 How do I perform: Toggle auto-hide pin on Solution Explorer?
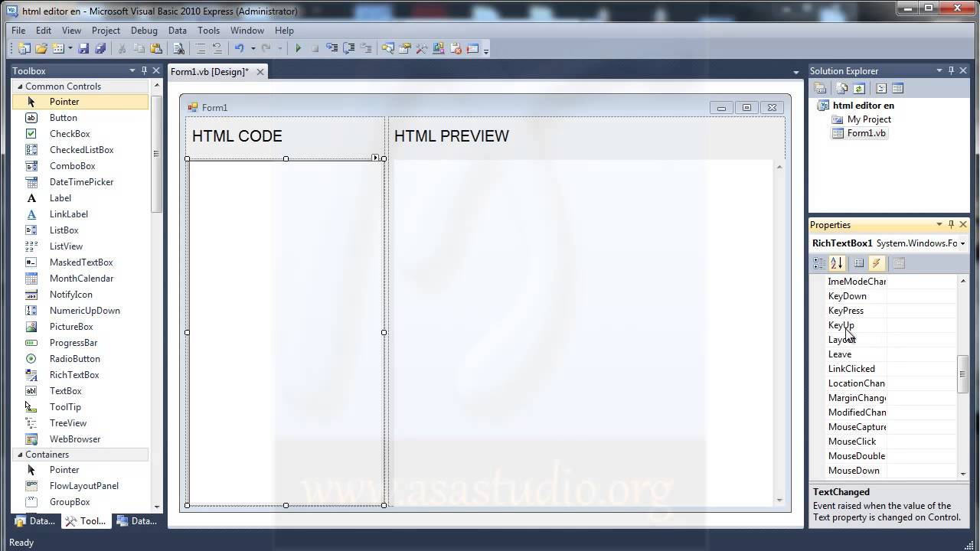(952, 70)
